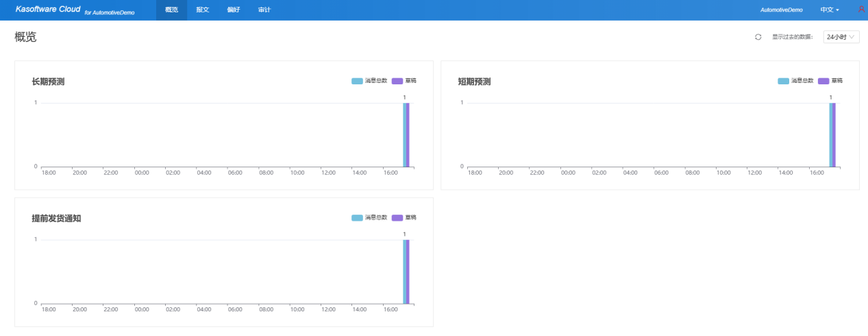868x336 pixels.
Task: Open the 24小时 time range dropdown
Action: tap(841, 37)
